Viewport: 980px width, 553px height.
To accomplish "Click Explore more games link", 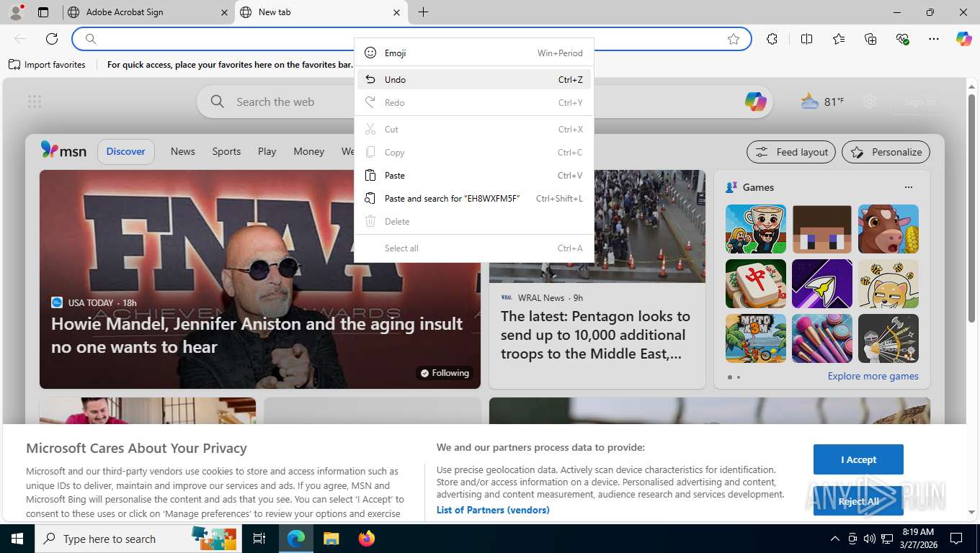I will (x=873, y=376).
